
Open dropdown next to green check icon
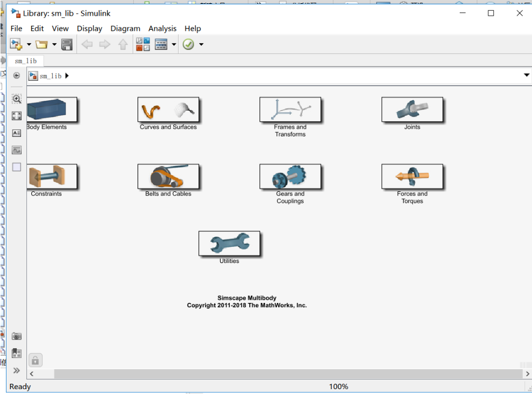point(201,44)
